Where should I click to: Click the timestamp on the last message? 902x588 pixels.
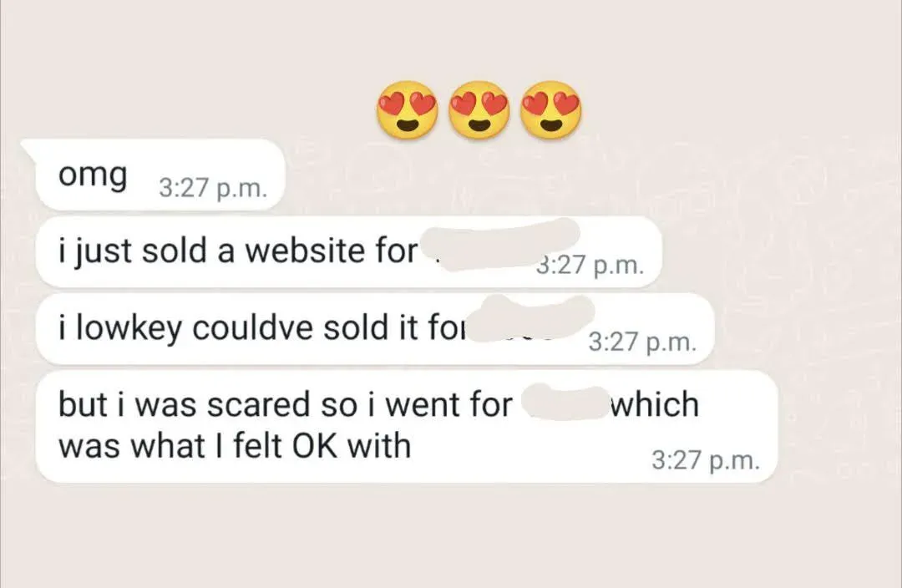click(x=706, y=460)
